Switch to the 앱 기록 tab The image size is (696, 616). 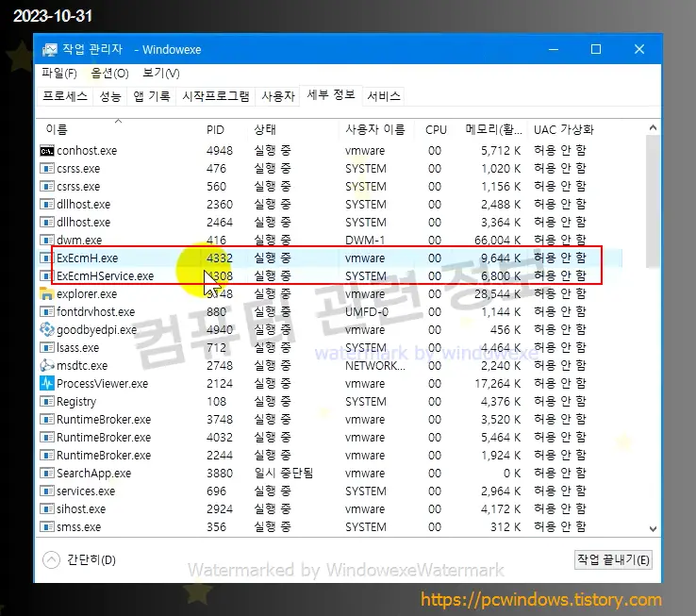152,96
